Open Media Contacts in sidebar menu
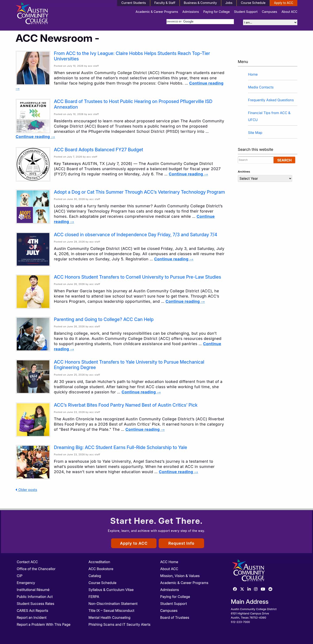 tap(260, 87)
